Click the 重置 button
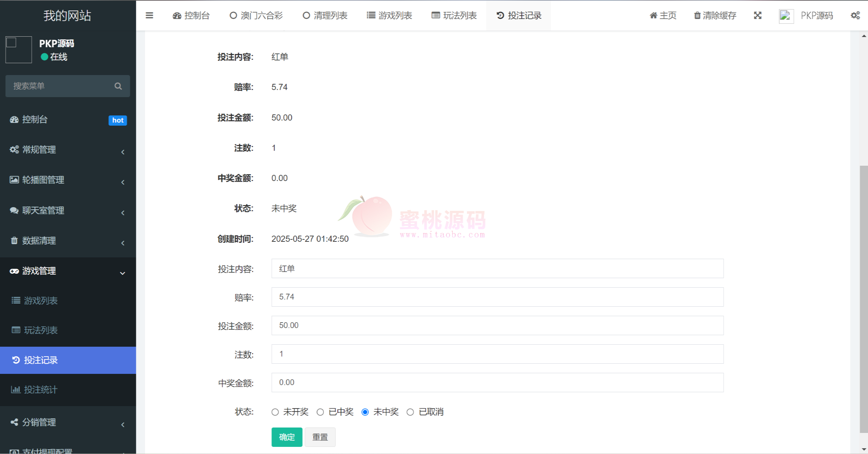Image resolution: width=868 pixels, height=454 pixels. (320, 437)
